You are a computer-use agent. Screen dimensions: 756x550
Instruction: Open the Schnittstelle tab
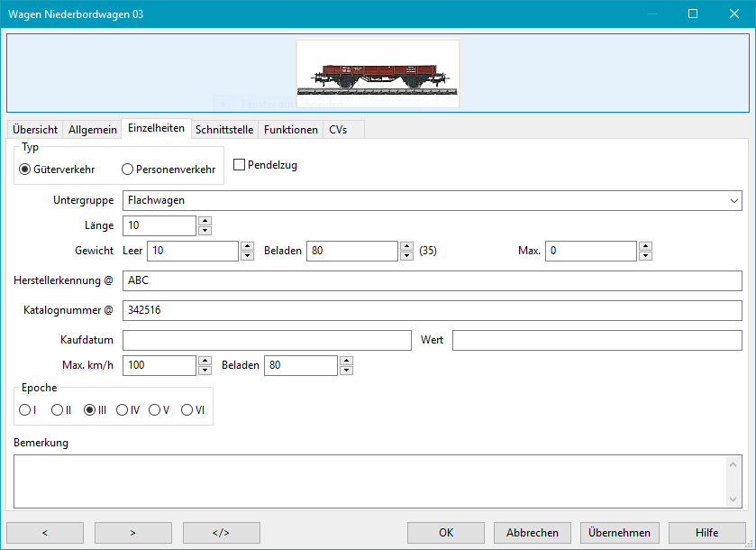[x=223, y=130]
